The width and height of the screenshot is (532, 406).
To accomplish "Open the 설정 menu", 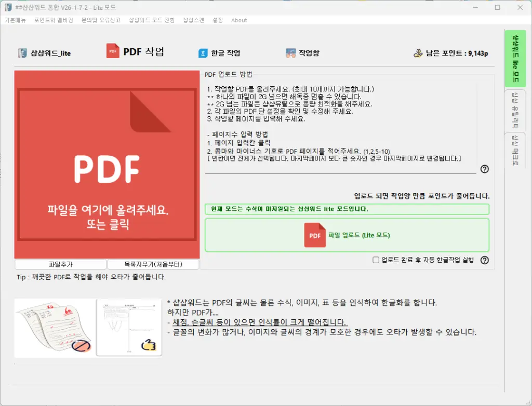I will [x=218, y=20].
